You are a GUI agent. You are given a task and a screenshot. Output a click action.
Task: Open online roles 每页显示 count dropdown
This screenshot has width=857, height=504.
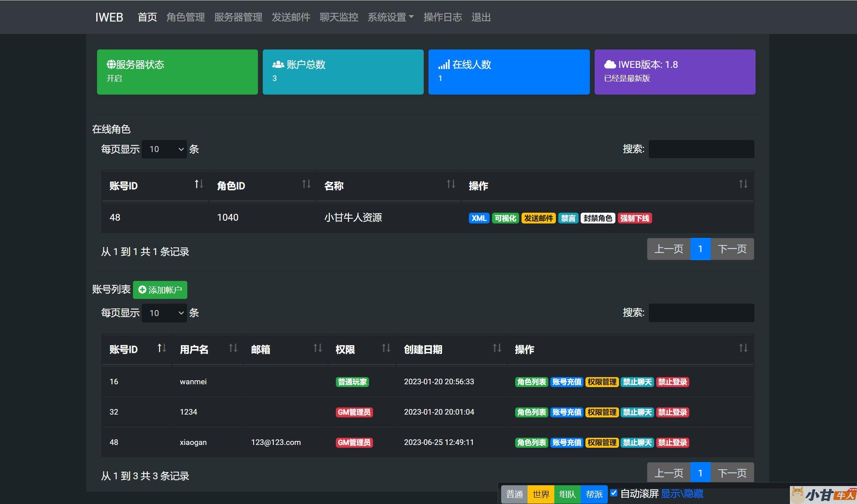pyautogui.click(x=164, y=149)
